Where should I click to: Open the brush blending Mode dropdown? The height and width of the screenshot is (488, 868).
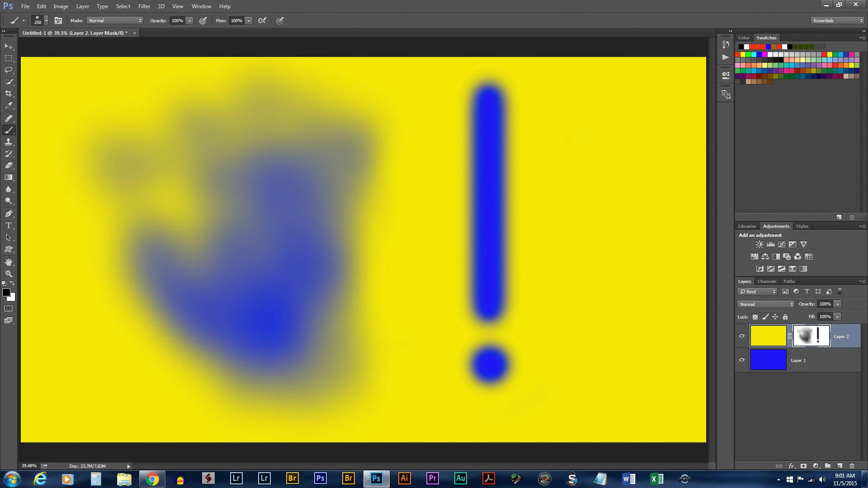[x=115, y=21]
